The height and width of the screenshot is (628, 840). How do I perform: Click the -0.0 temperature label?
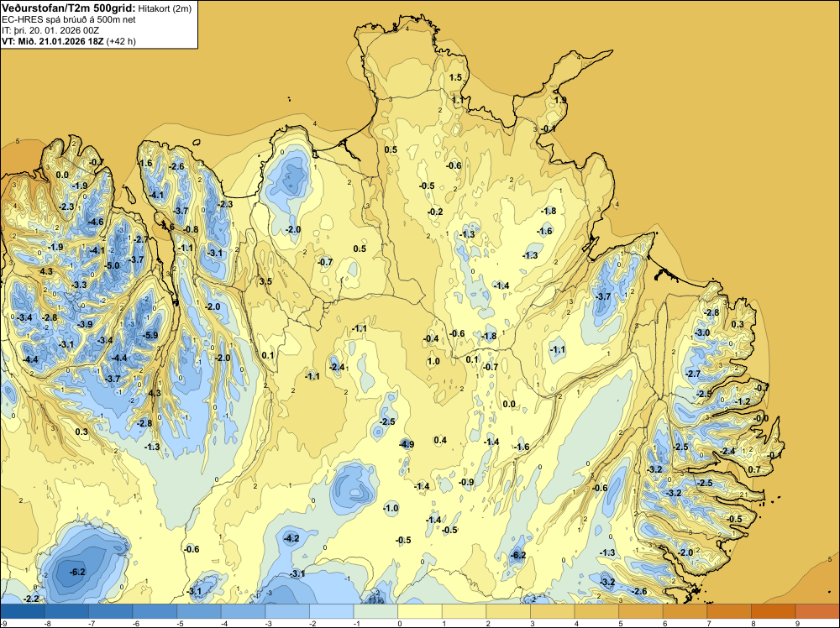(761, 418)
